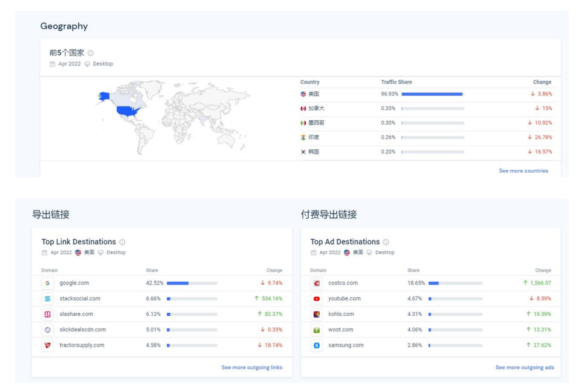Click samsung.com favicon
588x391 pixels.
click(317, 345)
